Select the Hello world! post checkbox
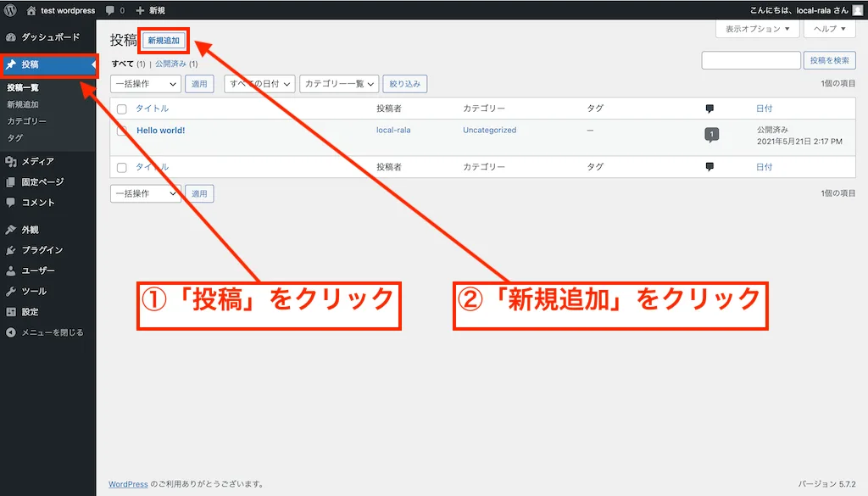 point(122,131)
